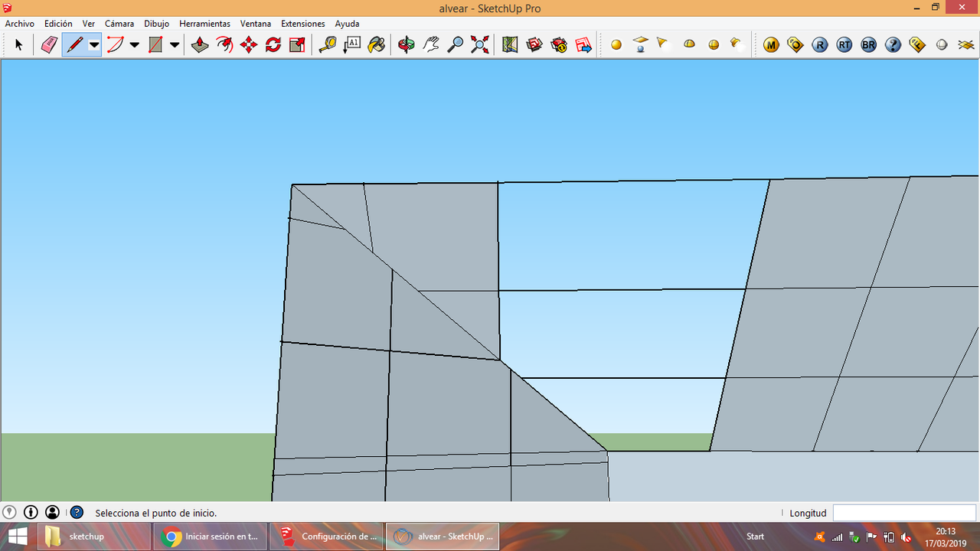The image size is (980, 551).
Task: Select the Rectangle shape tool
Action: (155, 45)
